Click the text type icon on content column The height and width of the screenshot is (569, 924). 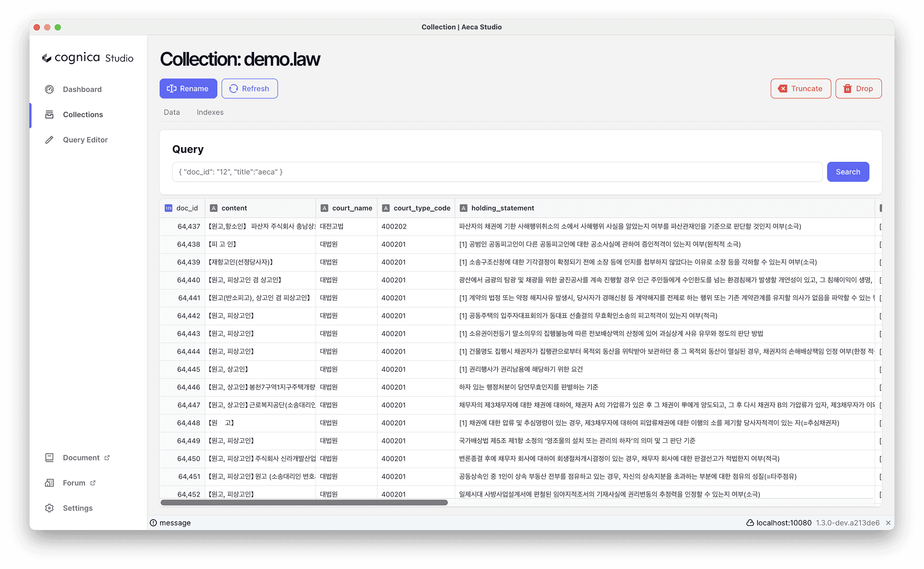(214, 208)
